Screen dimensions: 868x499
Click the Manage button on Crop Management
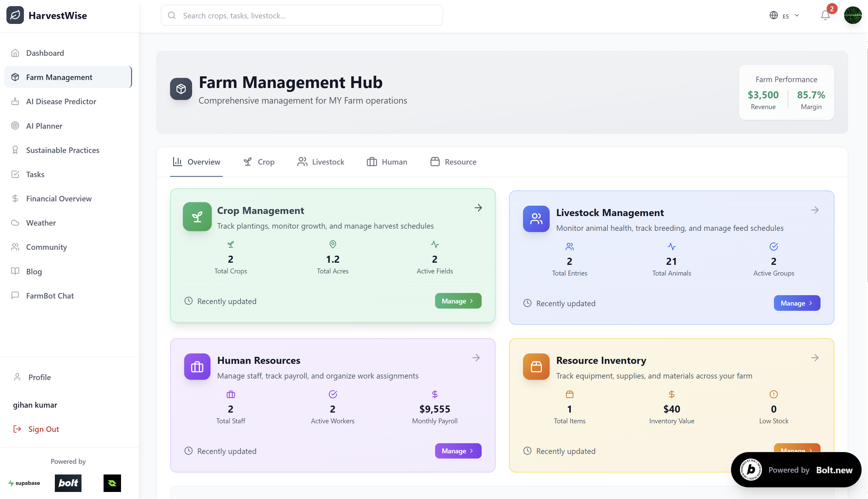click(x=458, y=301)
